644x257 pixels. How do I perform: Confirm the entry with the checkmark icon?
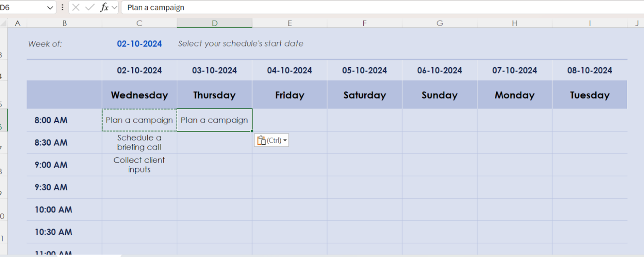coord(90,7)
